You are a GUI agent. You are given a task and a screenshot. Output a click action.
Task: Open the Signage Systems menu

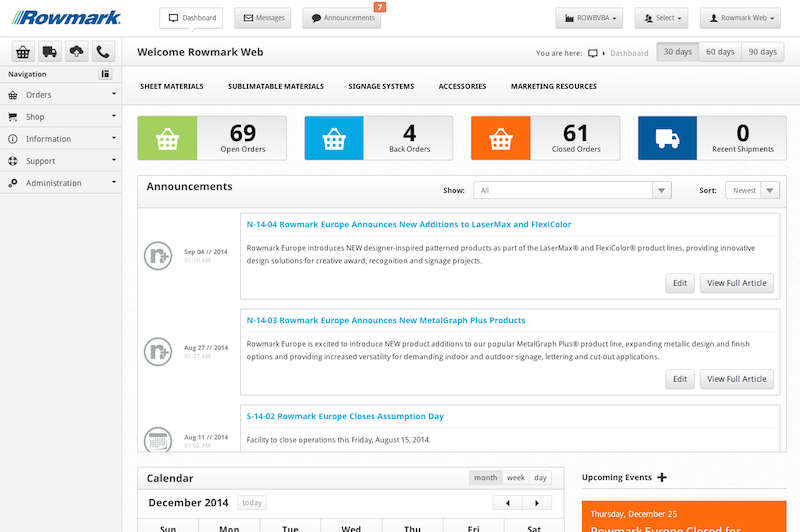pyautogui.click(x=381, y=86)
